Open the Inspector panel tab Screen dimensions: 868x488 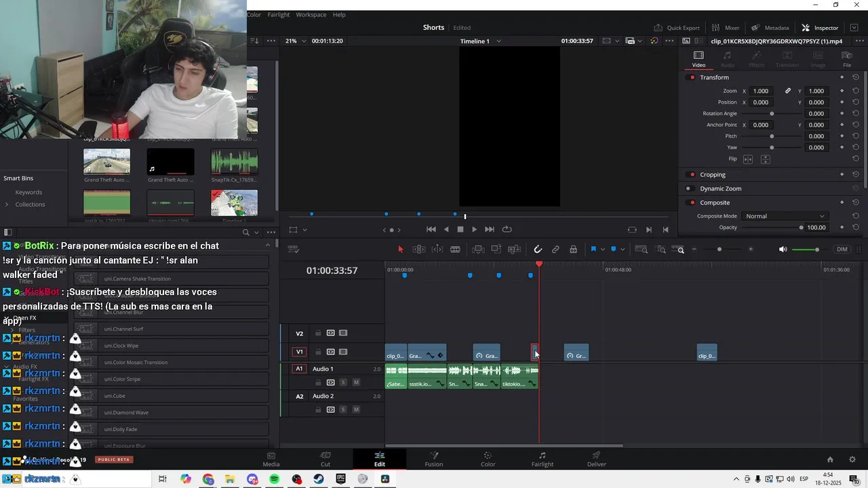pos(820,28)
